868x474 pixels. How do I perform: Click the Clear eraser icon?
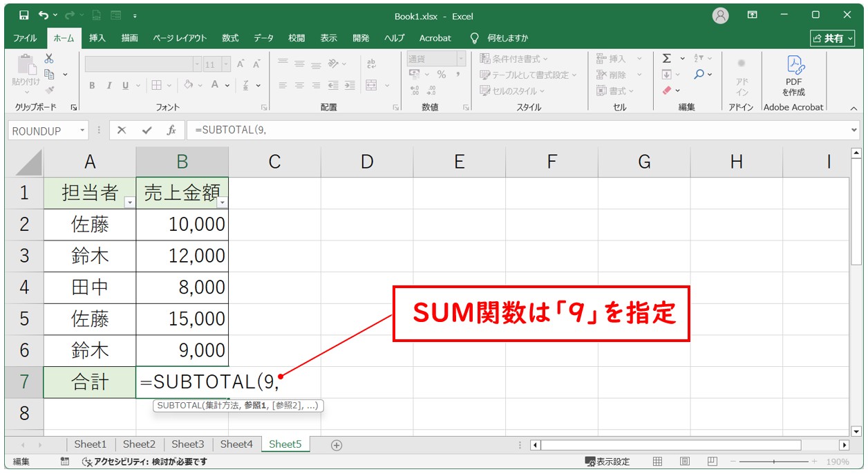pos(667,91)
